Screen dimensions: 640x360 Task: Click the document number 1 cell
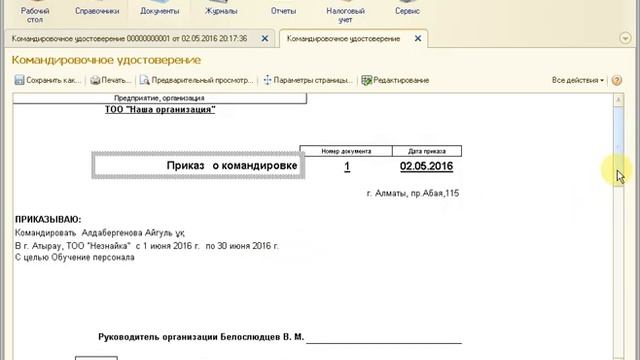pyautogui.click(x=347, y=166)
